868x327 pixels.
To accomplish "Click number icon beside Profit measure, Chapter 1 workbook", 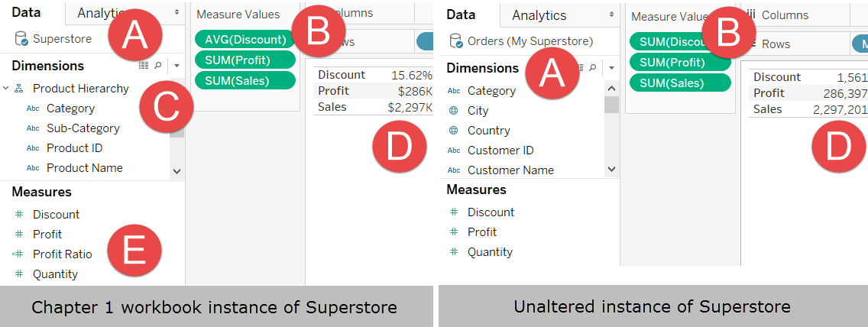I will [x=19, y=234].
